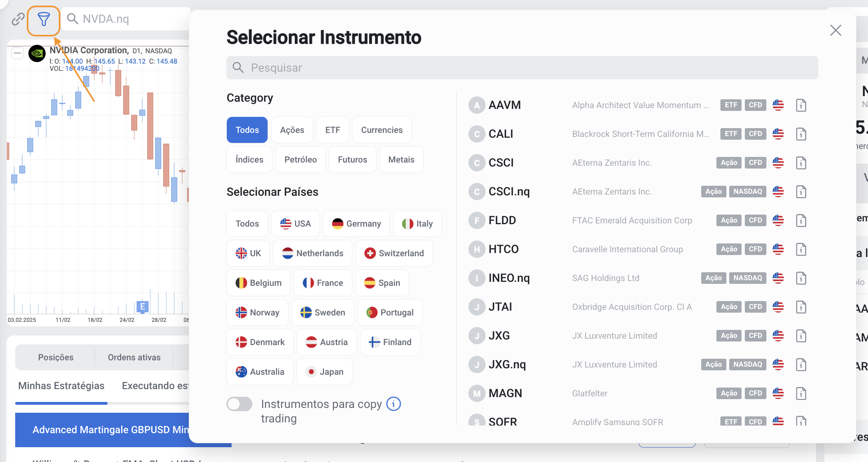Open info document icon for MAGN
Viewport: 868px width, 462px height.
[801, 394]
